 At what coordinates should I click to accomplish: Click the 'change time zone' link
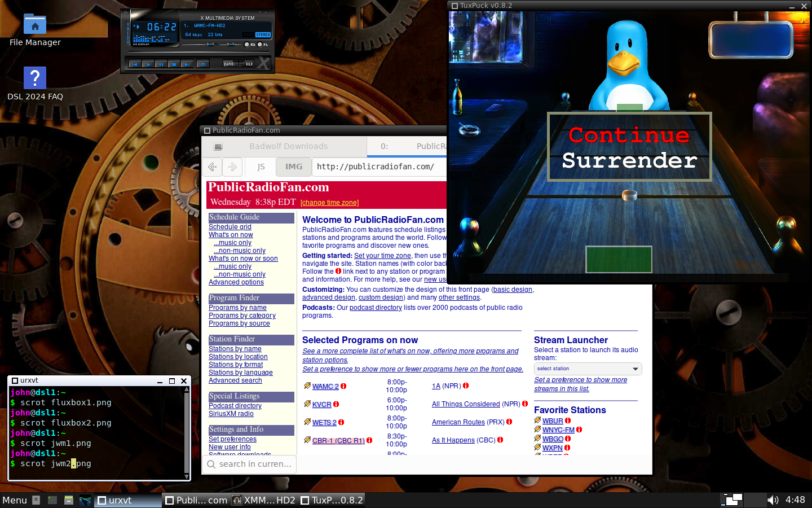(x=329, y=203)
